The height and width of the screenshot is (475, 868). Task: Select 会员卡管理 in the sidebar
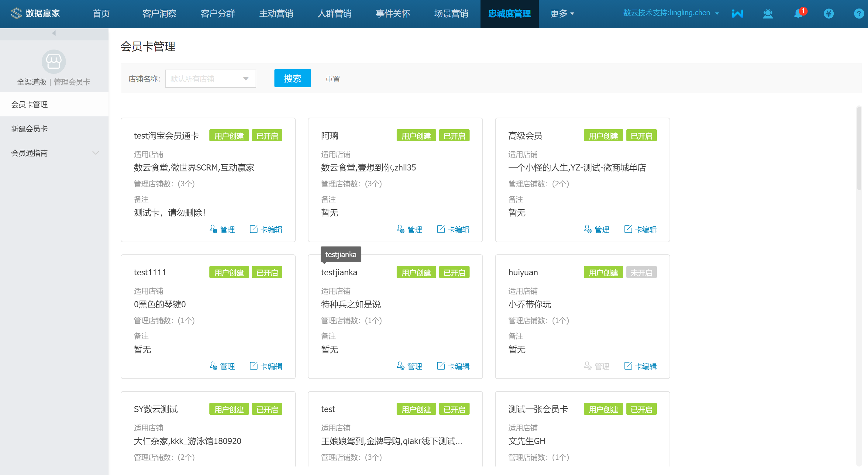pos(54,105)
